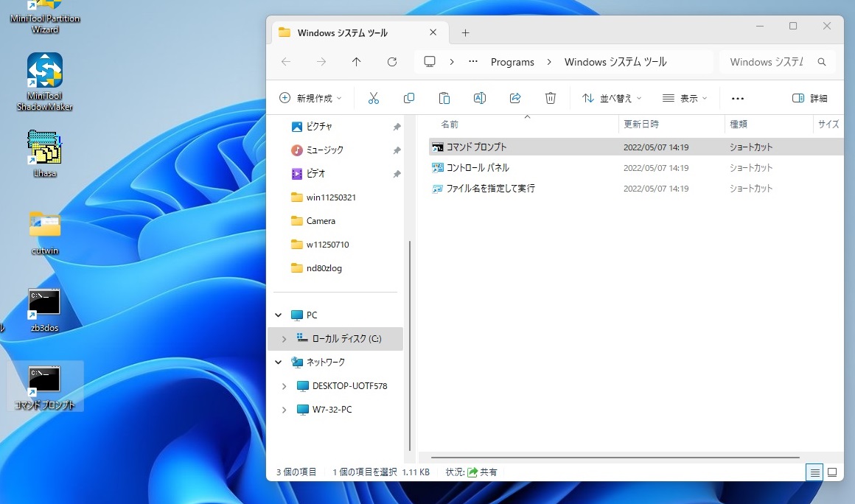
Task: Select the zb3dos desktop shortcut
Action: [45, 310]
